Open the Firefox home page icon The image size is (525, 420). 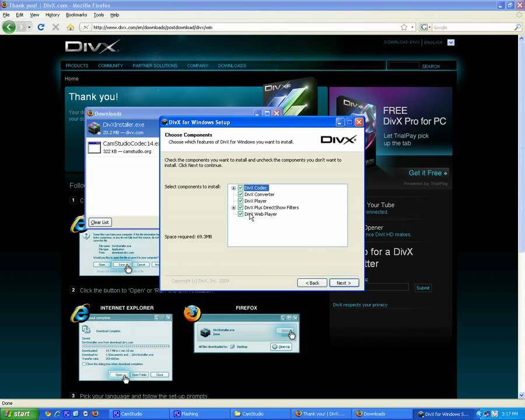[71, 27]
